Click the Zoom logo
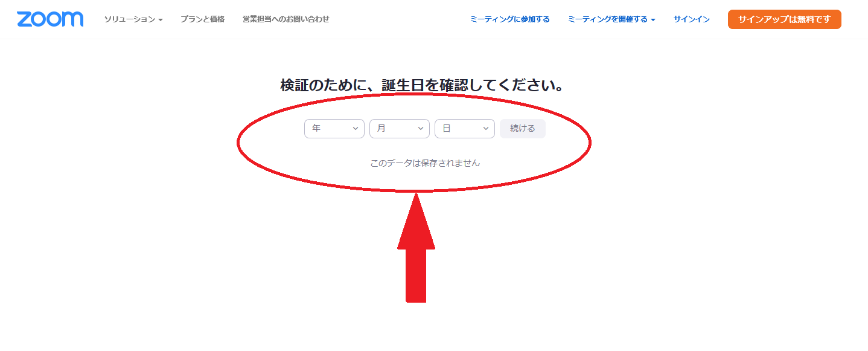 tap(50, 19)
